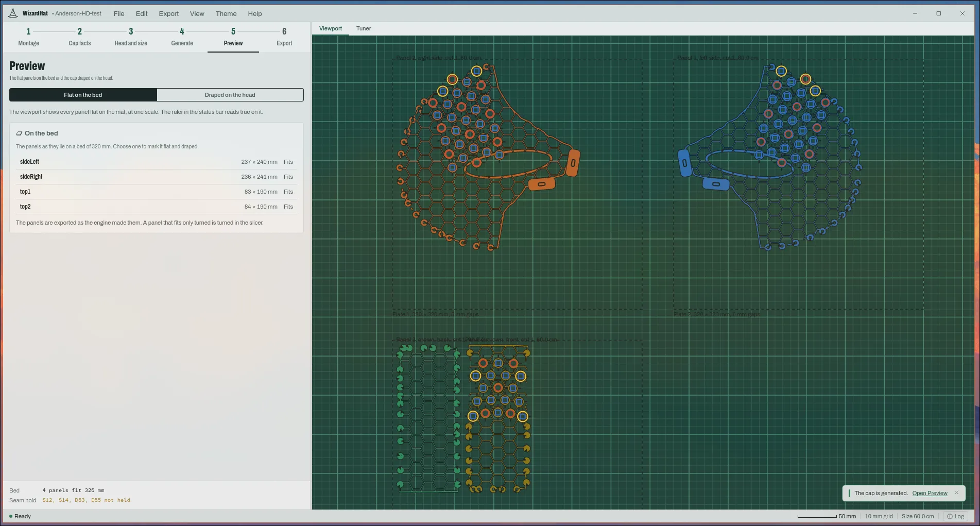Screen dimensions: 980x526
Task: Open the Help menu
Action: 254,14
